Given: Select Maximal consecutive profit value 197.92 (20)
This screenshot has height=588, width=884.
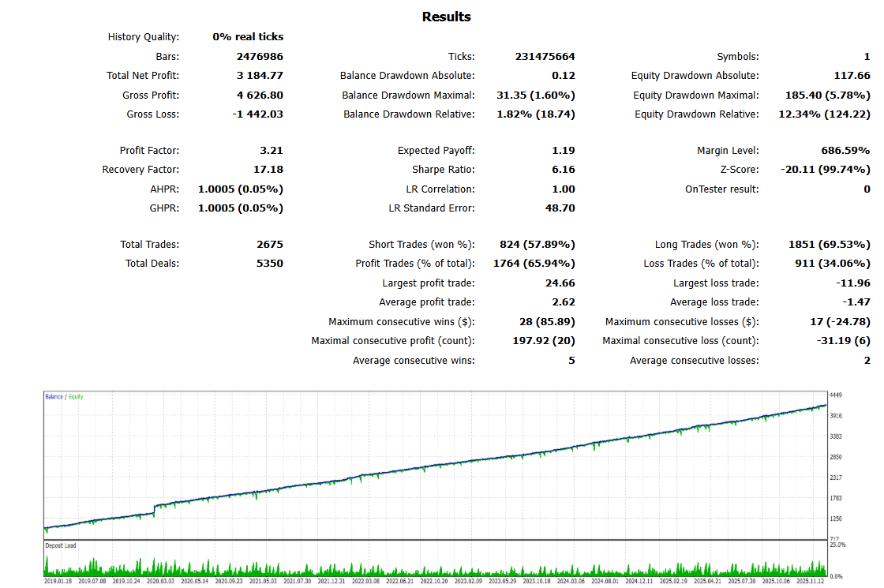Looking at the screenshot, I should pos(544,340).
